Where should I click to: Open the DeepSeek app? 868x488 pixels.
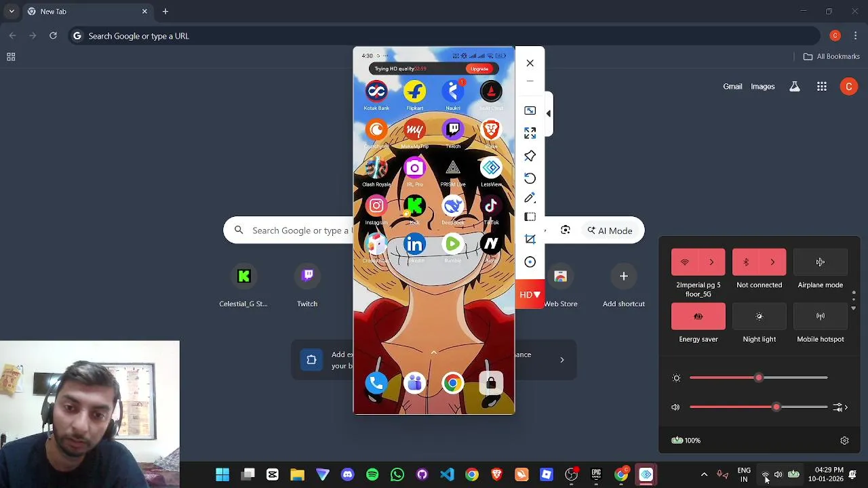(453, 205)
